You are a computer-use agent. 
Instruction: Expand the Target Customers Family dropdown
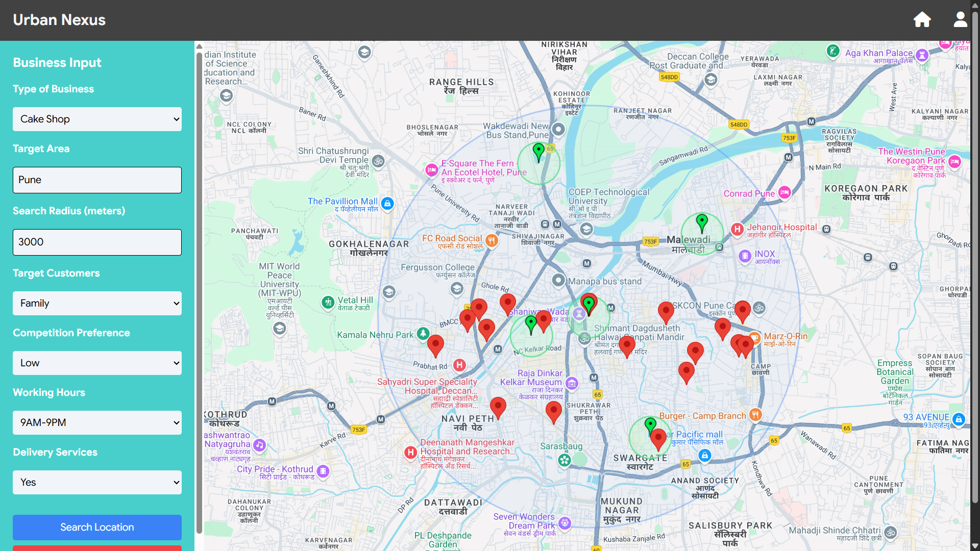[x=97, y=303]
